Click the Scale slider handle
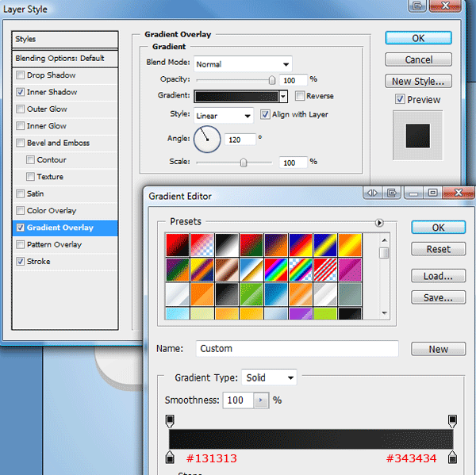This screenshot has width=476, height=475. click(244, 163)
